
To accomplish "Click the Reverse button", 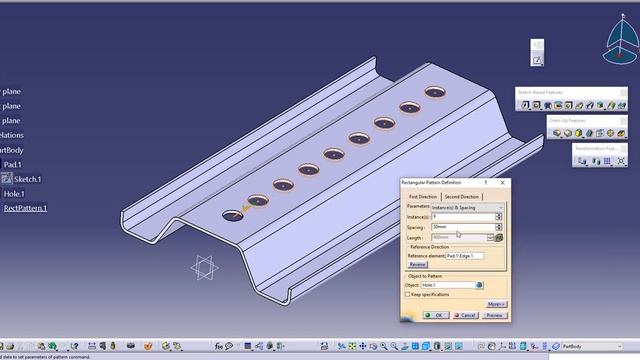I will point(417,264).
